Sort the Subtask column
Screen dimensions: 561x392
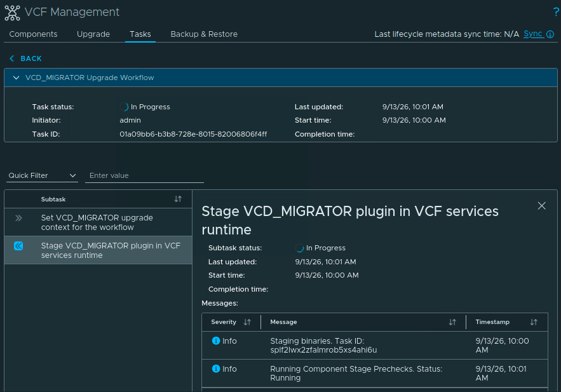tap(178, 199)
